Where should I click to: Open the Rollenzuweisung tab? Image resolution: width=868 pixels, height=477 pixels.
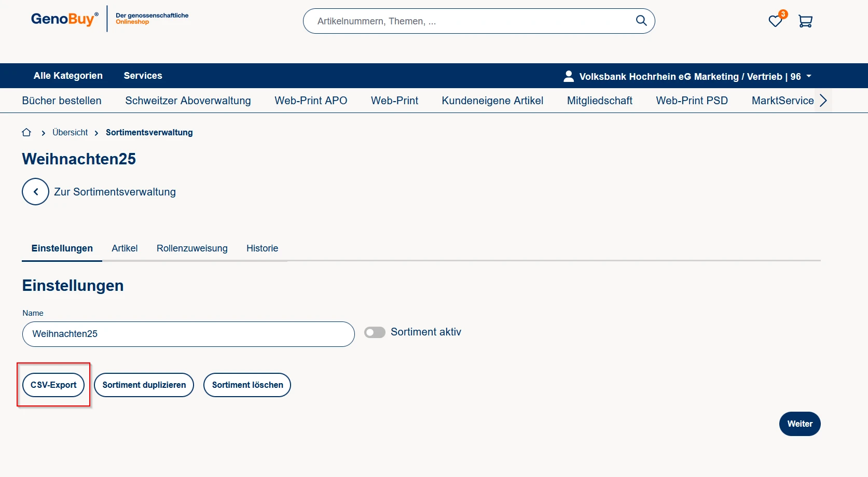point(192,248)
